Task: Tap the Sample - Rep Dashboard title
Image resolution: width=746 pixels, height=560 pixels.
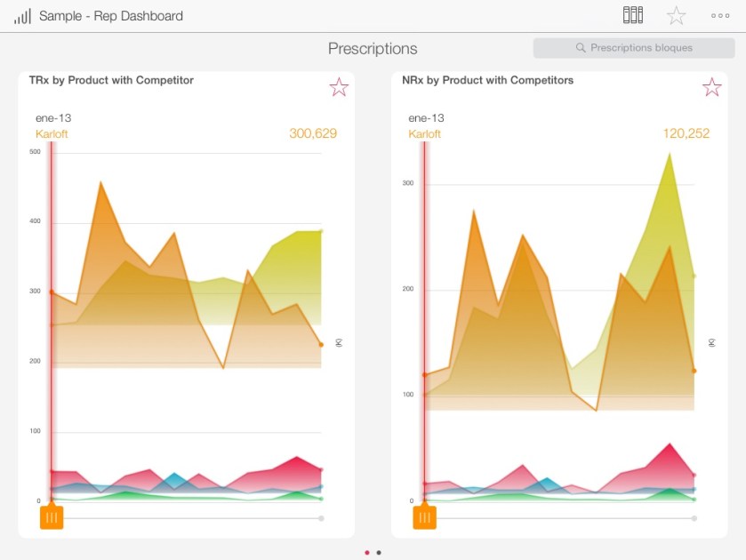Action: (x=111, y=16)
